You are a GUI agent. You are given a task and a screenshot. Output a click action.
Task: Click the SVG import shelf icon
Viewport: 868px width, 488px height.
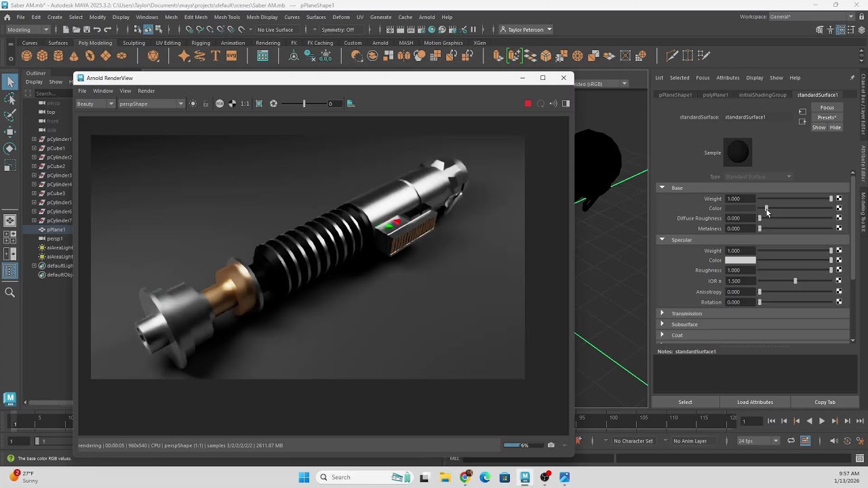pyautogui.click(x=231, y=56)
